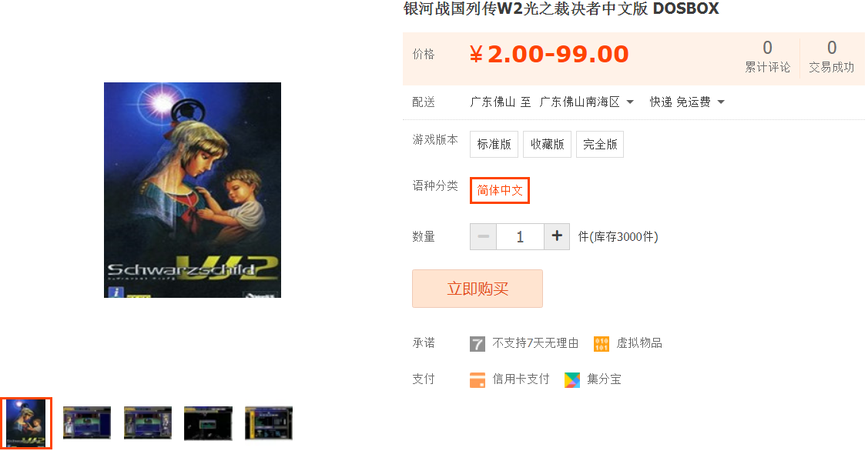The width and height of the screenshot is (868, 451).
Task: Click the 7-day no-return policy icon
Action: pyautogui.click(x=478, y=344)
